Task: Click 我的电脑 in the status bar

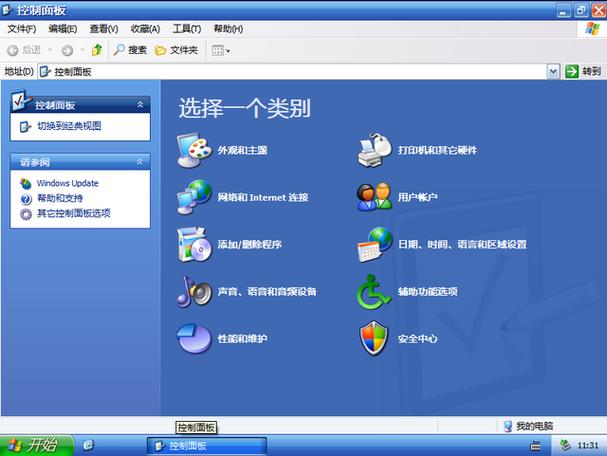Action: point(529,426)
